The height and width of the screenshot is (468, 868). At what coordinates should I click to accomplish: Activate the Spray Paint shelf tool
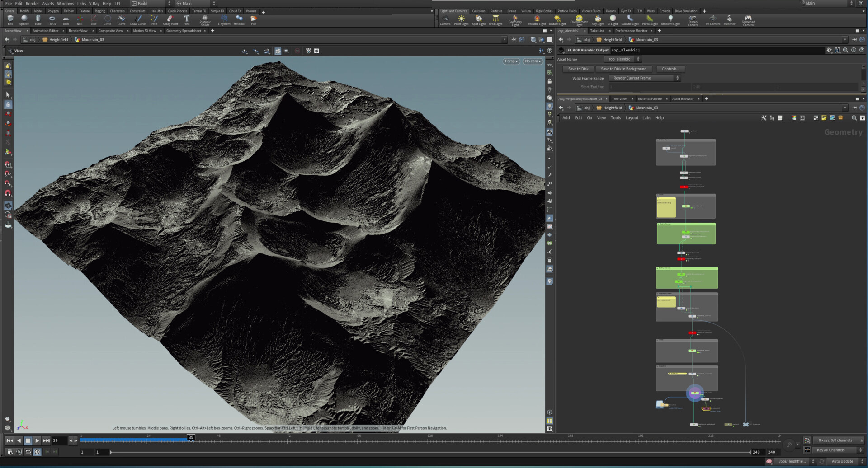point(170,19)
